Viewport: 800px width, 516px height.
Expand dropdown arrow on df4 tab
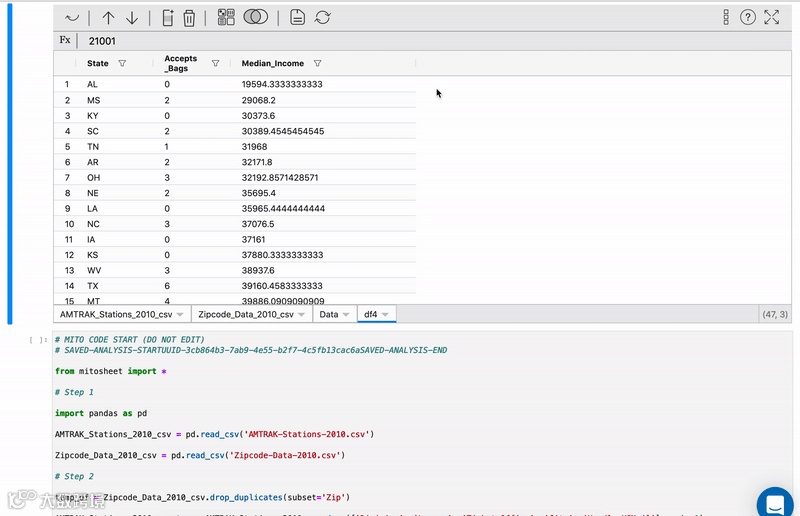pos(385,315)
